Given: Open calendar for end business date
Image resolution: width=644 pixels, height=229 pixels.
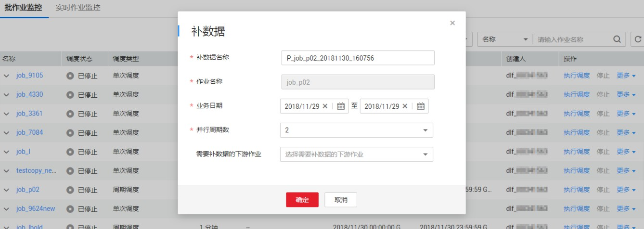Looking at the screenshot, I should click(421, 106).
